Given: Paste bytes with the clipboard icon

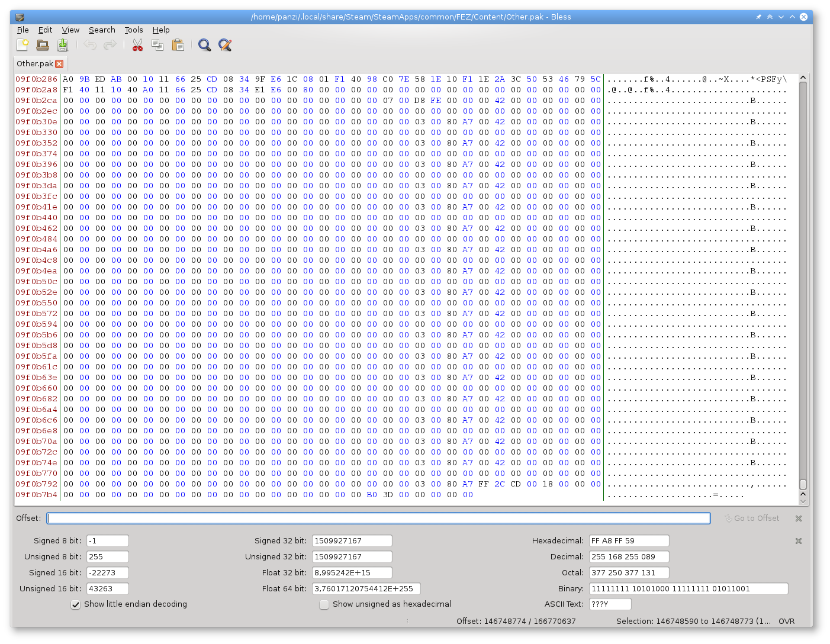Looking at the screenshot, I should 178,44.
